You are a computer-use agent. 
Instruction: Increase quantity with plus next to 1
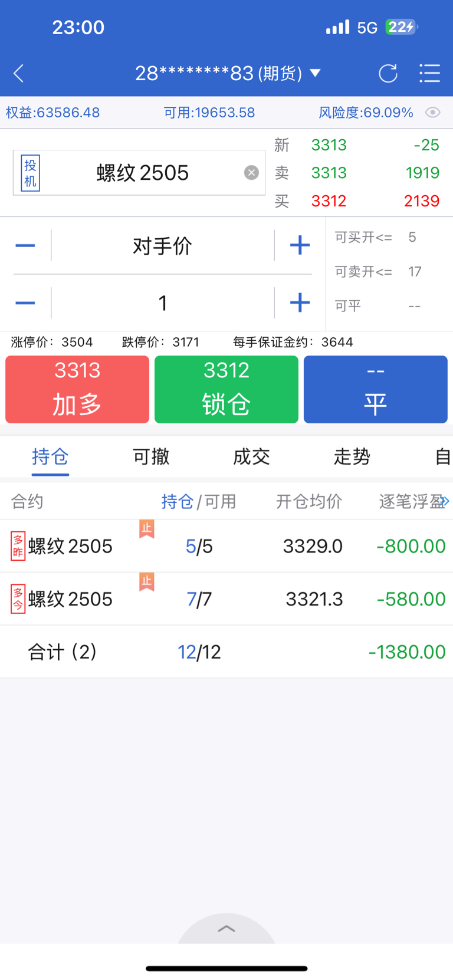[x=300, y=302]
